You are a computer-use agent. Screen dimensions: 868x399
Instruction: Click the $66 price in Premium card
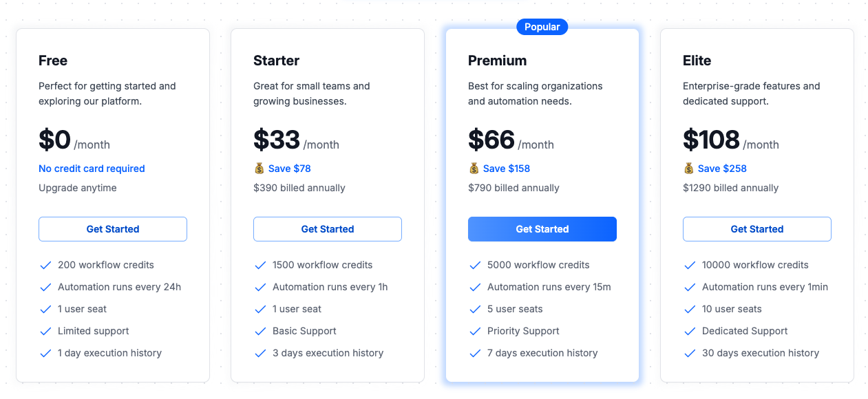[x=491, y=140]
